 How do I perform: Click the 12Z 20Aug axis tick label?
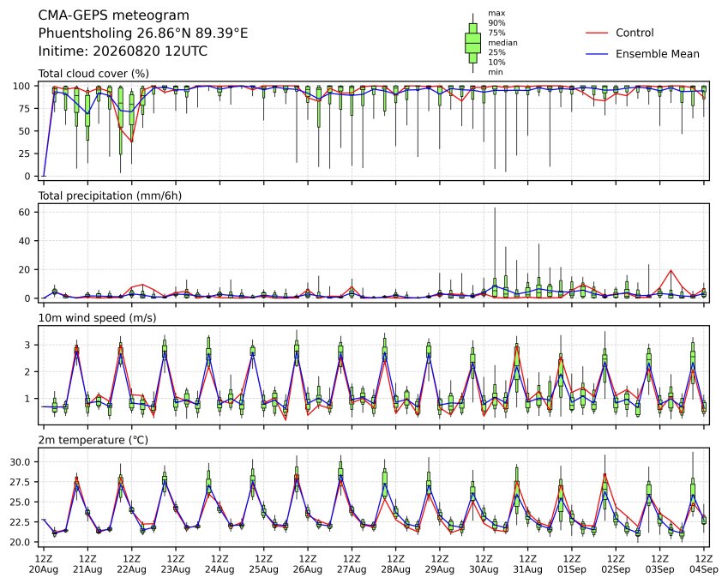pos(44,564)
